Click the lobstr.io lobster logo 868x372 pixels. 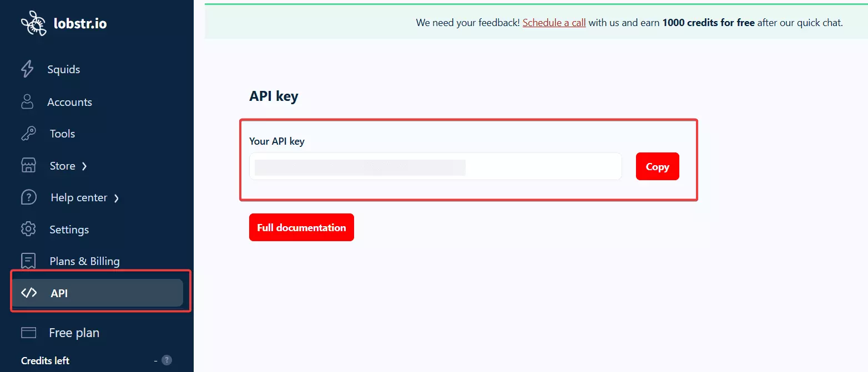tap(33, 23)
